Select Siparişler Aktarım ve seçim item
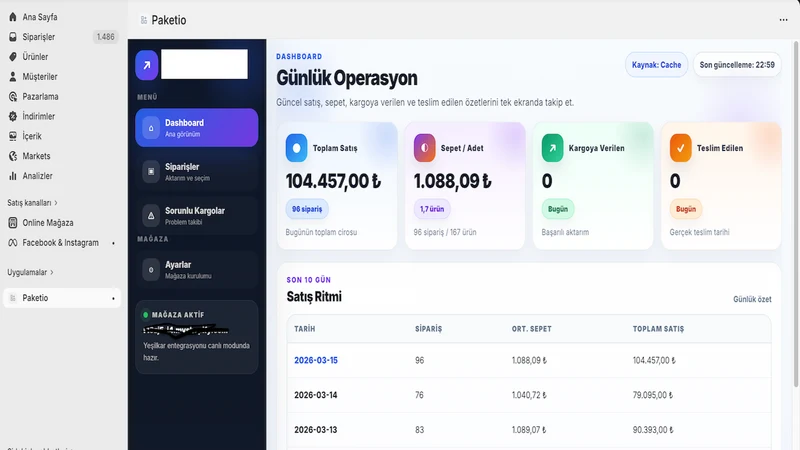The image size is (800, 450). [196, 171]
